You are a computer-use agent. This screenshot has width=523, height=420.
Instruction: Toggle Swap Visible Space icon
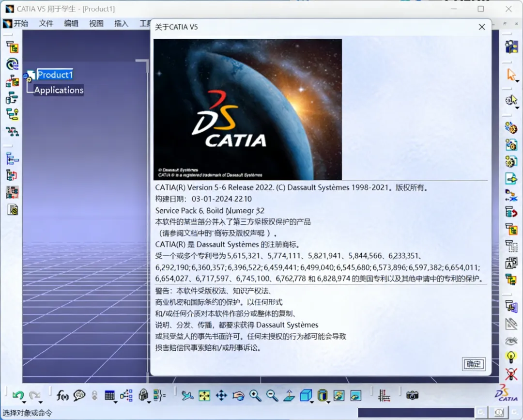click(x=356, y=396)
